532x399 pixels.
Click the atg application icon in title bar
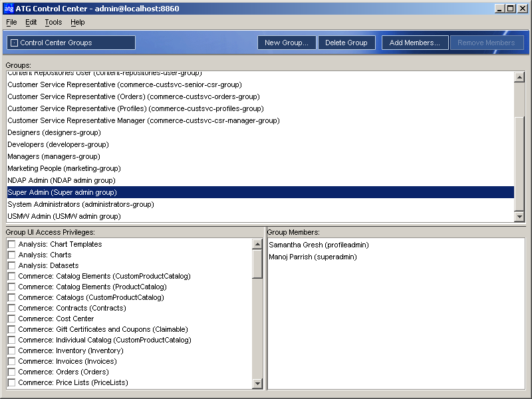[x=9, y=9]
